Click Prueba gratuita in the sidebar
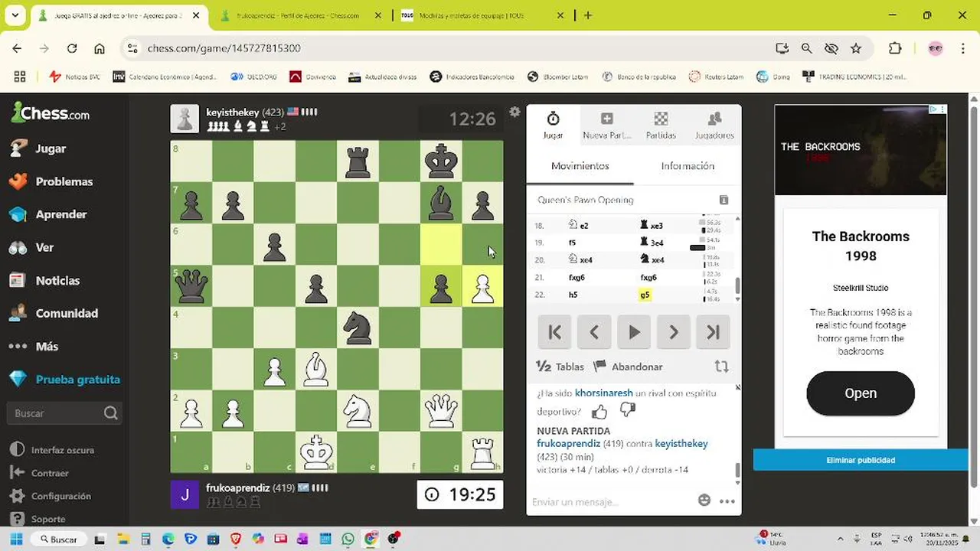Screen dimensions: 980x551 64,379
